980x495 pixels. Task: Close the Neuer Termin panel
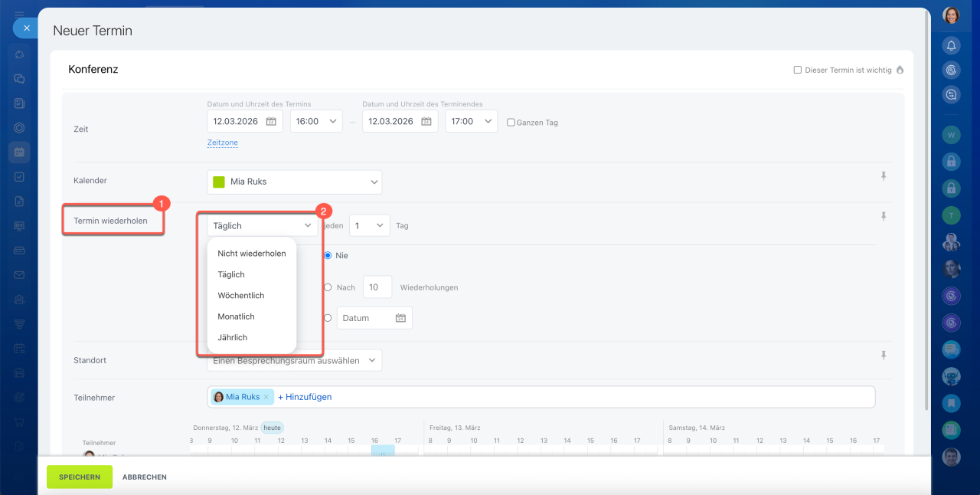26,28
